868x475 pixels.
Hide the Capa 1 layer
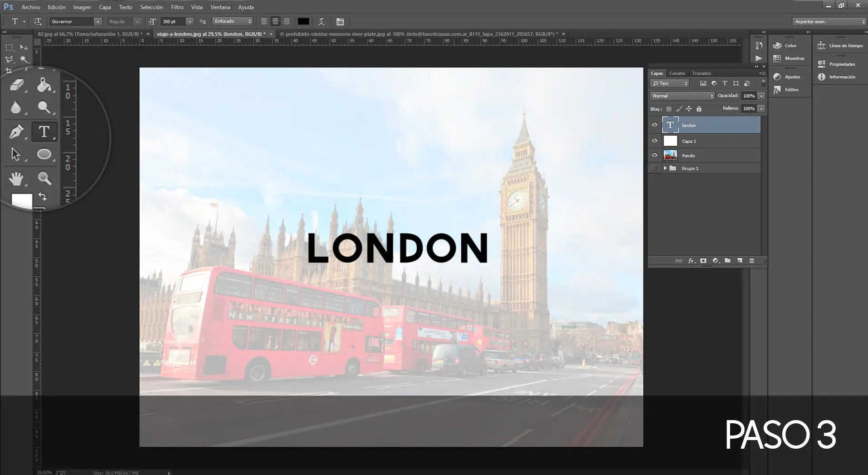click(654, 141)
